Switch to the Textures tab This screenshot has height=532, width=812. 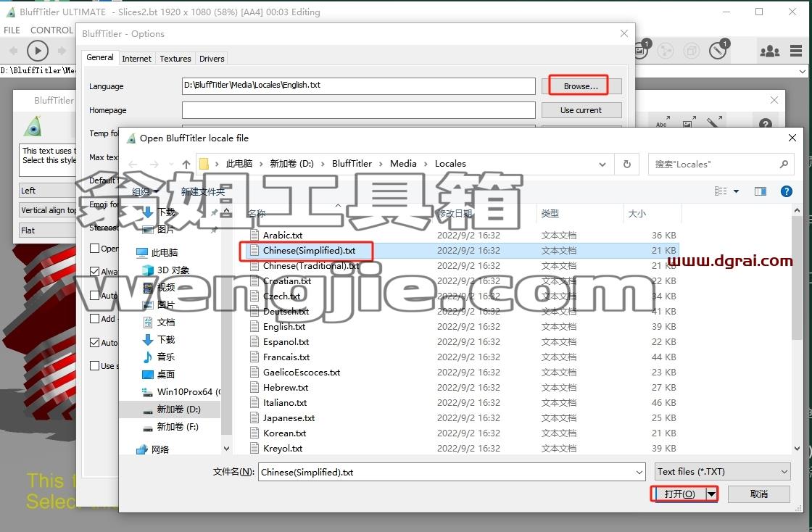coord(175,59)
